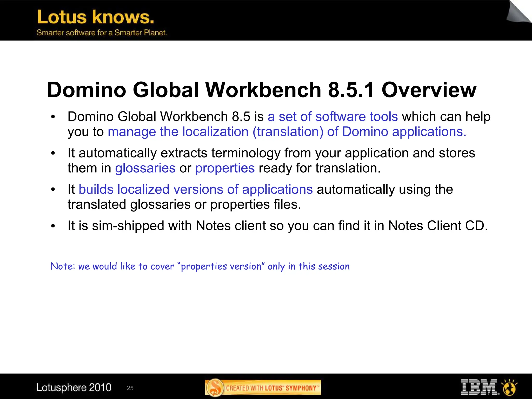The height and width of the screenshot is (399, 532).
Task: Click blue text 'a set of software tools'
Action: (x=333, y=116)
